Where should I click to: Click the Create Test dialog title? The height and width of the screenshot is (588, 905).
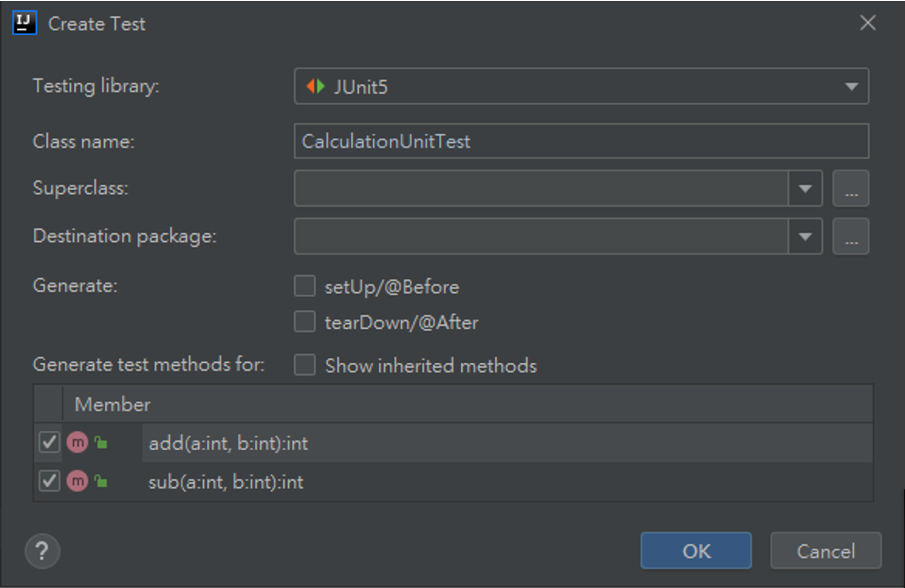pos(96,23)
